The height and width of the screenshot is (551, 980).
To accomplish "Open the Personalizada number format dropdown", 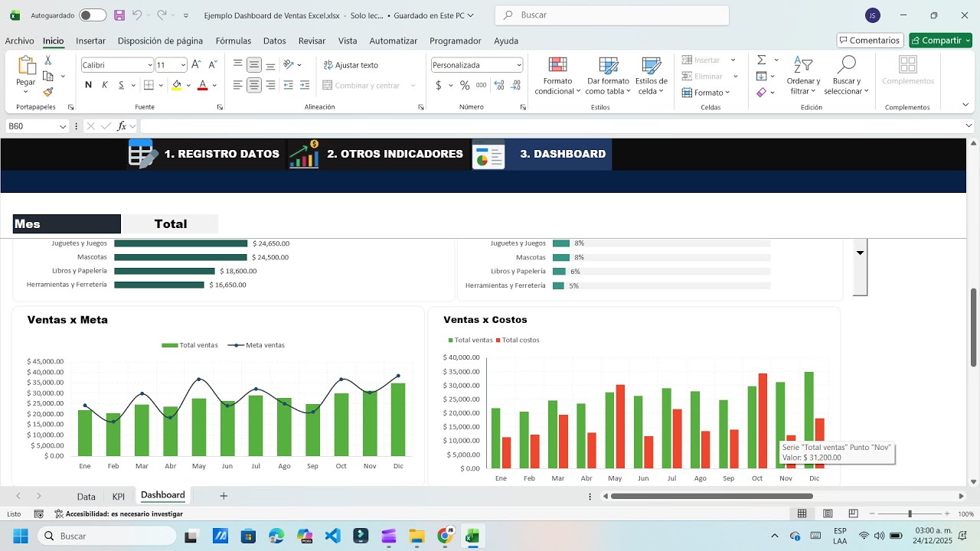I will (518, 65).
